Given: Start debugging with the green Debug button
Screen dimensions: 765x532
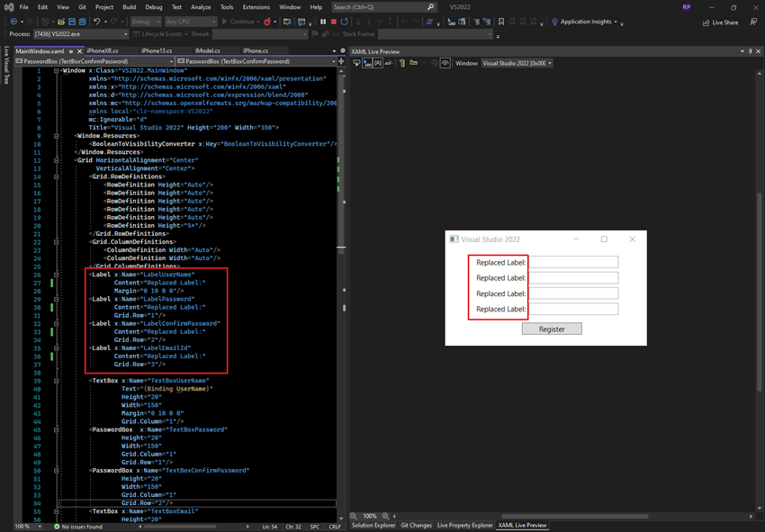Looking at the screenshot, I should coord(225,22).
